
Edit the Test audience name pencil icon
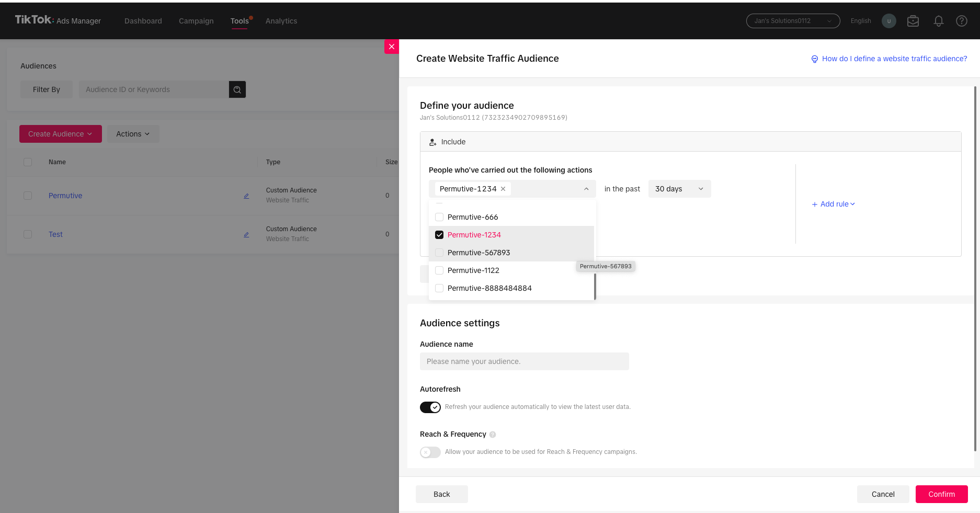[x=246, y=235]
